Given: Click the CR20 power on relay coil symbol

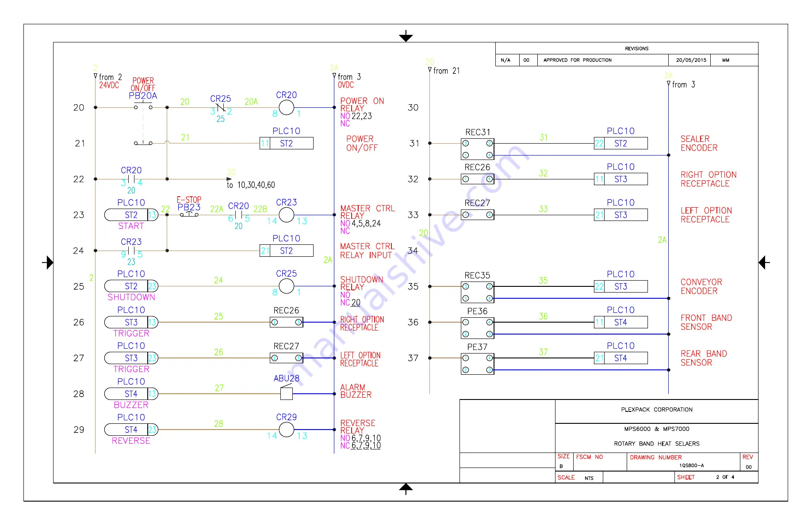Looking at the screenshot, I should click(286, 107).
